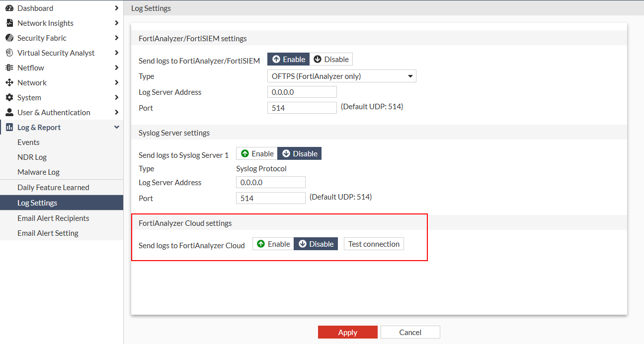
Task: Open Email Alert Recipients page
Action: tap(62, 218)
